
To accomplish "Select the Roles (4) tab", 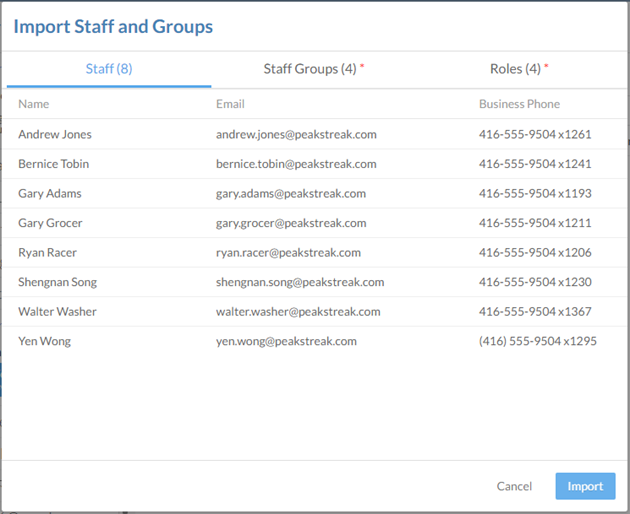I will click(518, 69).
